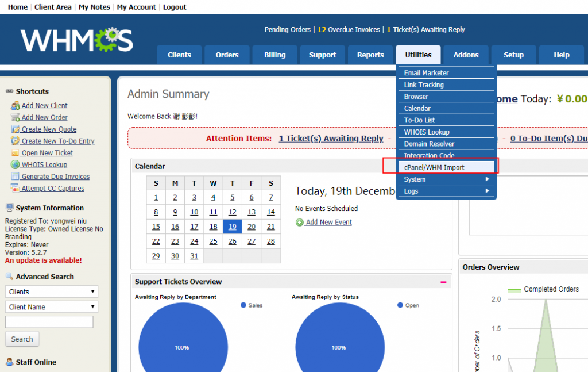Click the Generate Due Invoices icon
The width and height of the screenshot is (588, 372).
pyautogui.click(x=15, y=177)
